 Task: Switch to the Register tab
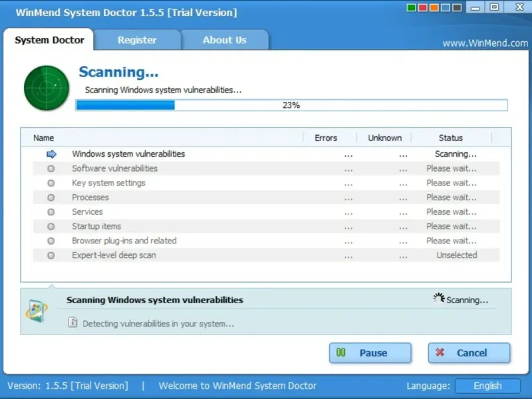[x=137, y=40]
